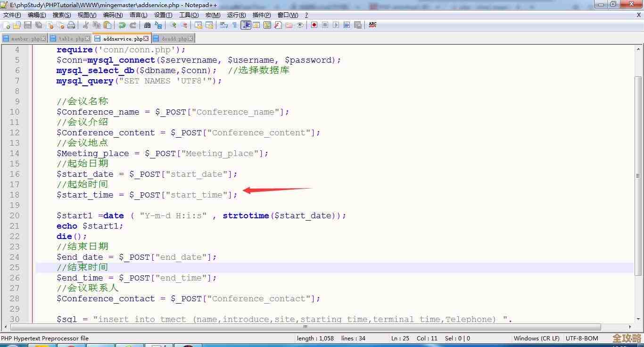
Task: Click line 18 with $start_time assignment
Action: click(x=147, y=195)
